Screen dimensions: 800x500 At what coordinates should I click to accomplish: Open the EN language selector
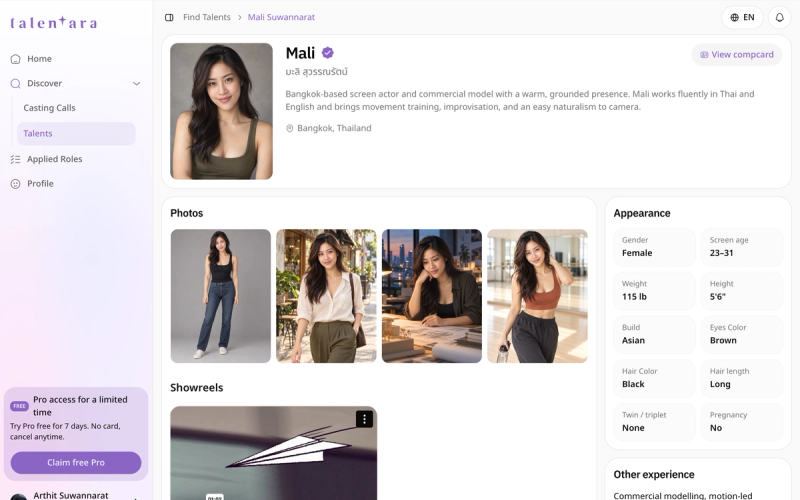pyautogui.click(x=742, y=17)
